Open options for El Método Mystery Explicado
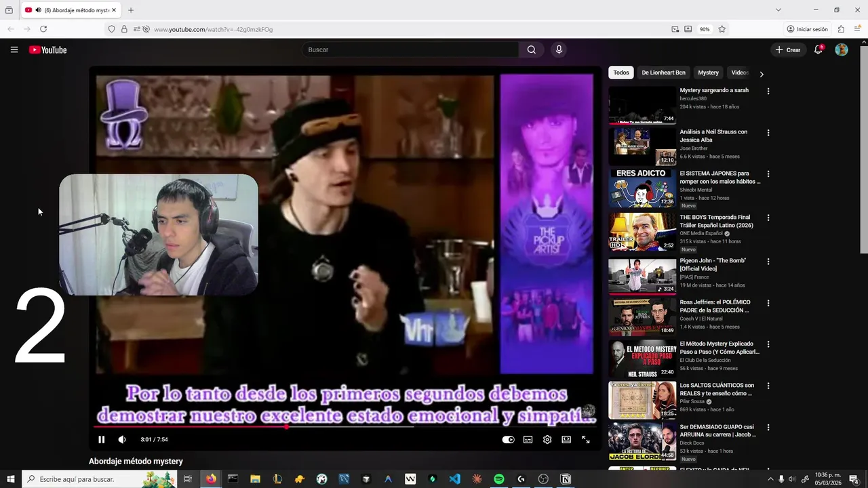868x488 pixels. click(x=768, y=344)
